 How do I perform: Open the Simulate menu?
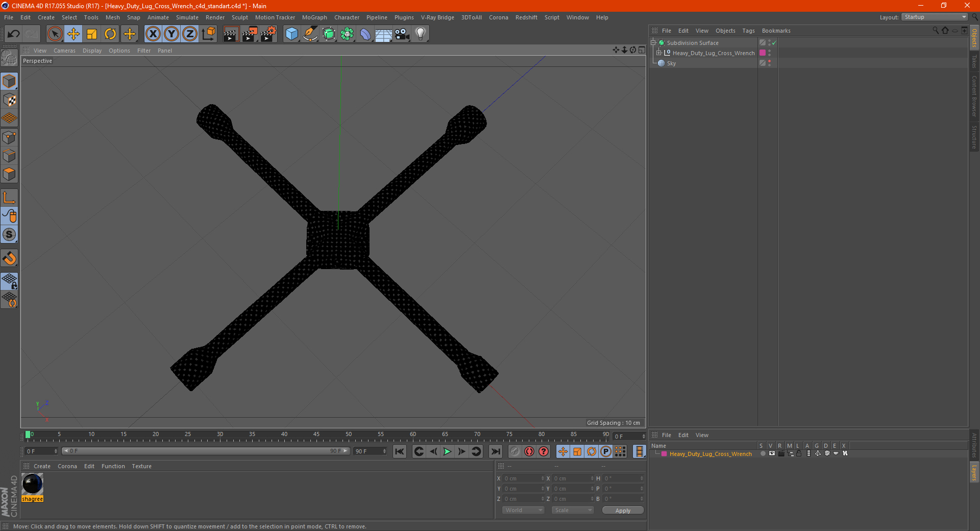[x=187, y=17]
